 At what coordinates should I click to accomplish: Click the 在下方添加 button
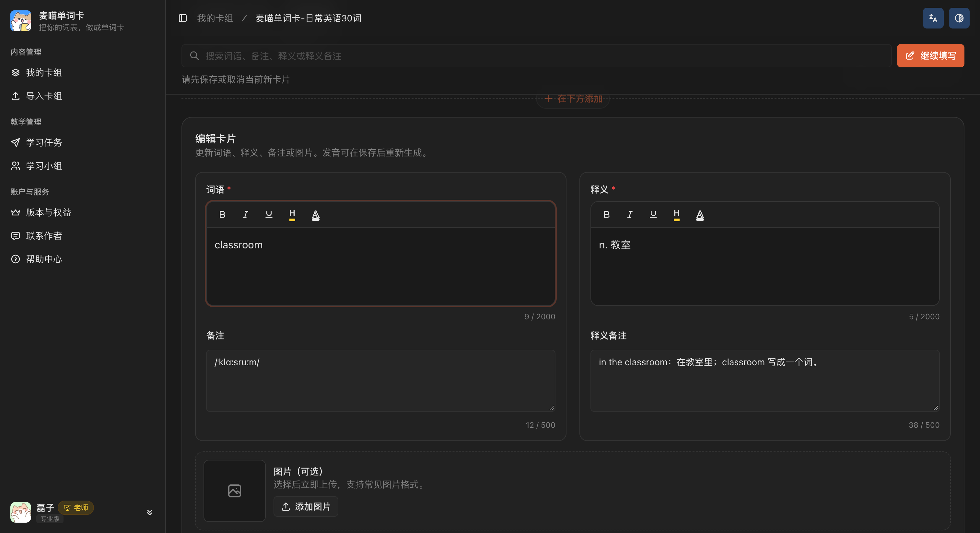point(573,99)
